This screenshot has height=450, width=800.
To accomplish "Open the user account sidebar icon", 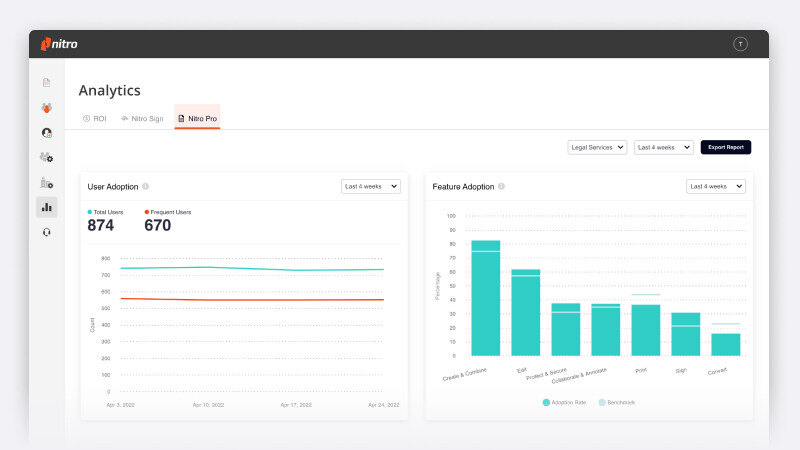I will pyautogui.click(x=46, y=132).
